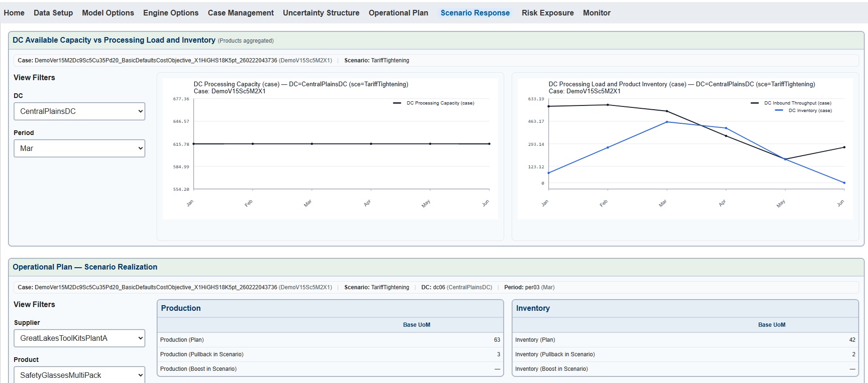Open Case Management tab
Viewport: 868px width, 383px height.
coord(241,13)
